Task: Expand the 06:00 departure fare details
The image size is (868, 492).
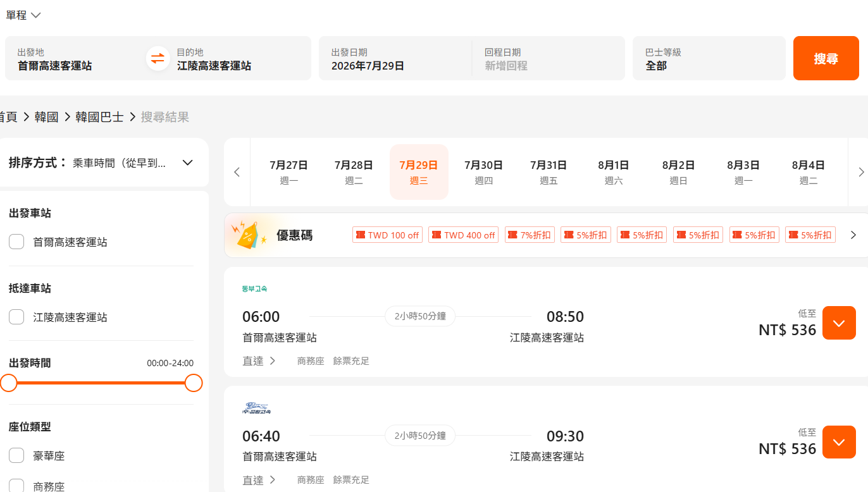Action: click(839, 323)
